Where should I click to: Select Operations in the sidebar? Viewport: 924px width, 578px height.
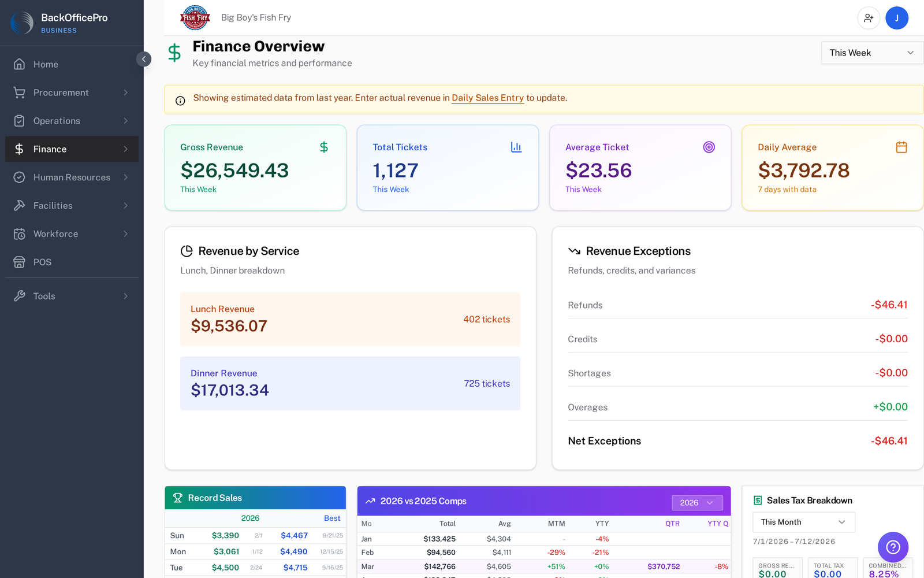tap(72, 121)
